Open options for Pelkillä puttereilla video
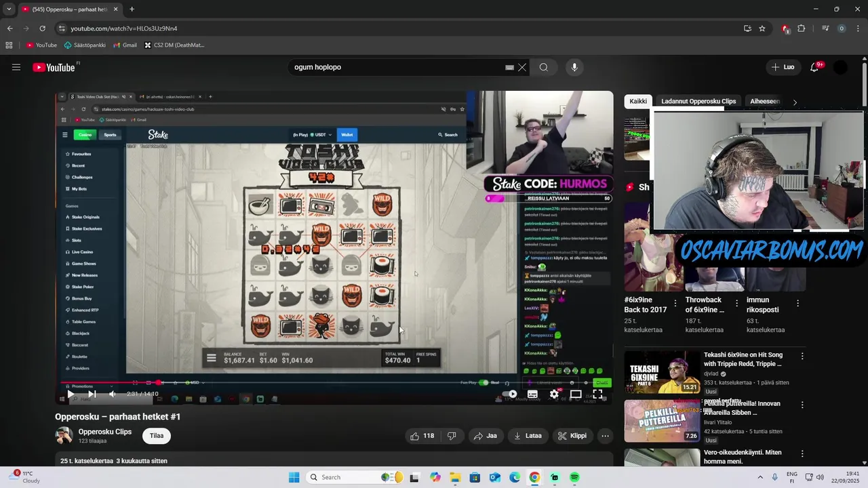 [x=802, y=405]
